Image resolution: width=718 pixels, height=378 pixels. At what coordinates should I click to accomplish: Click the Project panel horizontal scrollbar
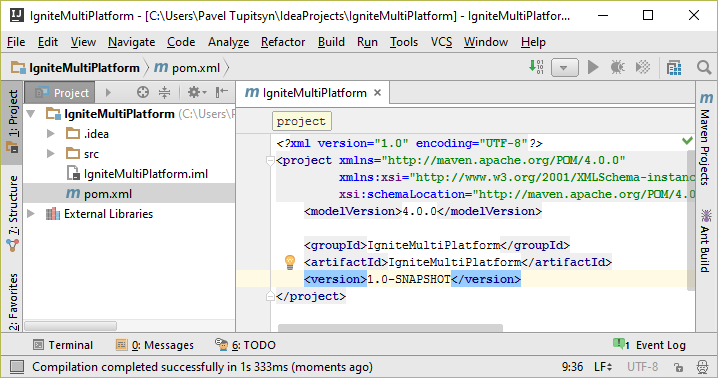point(71,326)
